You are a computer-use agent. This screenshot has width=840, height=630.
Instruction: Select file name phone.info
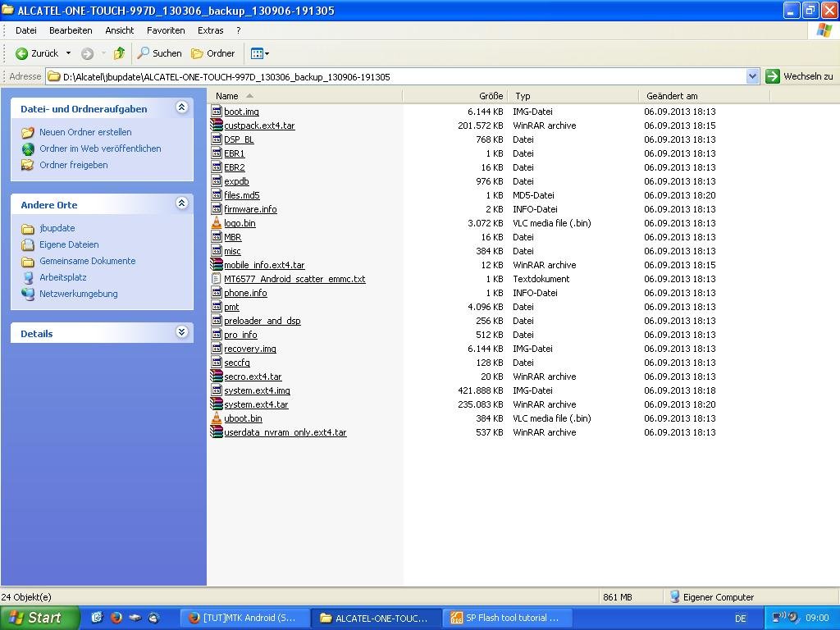tap(245, 293)
